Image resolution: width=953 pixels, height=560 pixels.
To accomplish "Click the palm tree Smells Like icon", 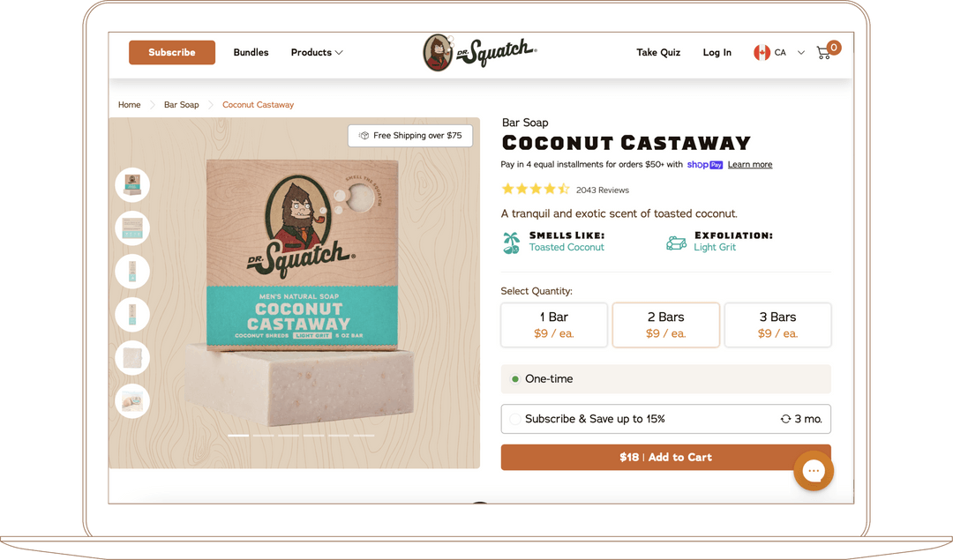I will [x=512, y=243].
